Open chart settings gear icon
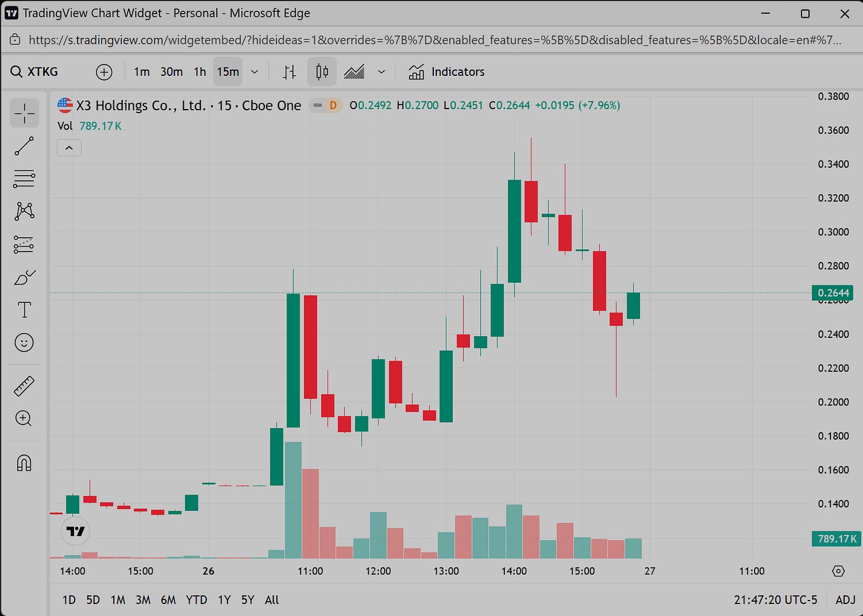 click(838, 571)
